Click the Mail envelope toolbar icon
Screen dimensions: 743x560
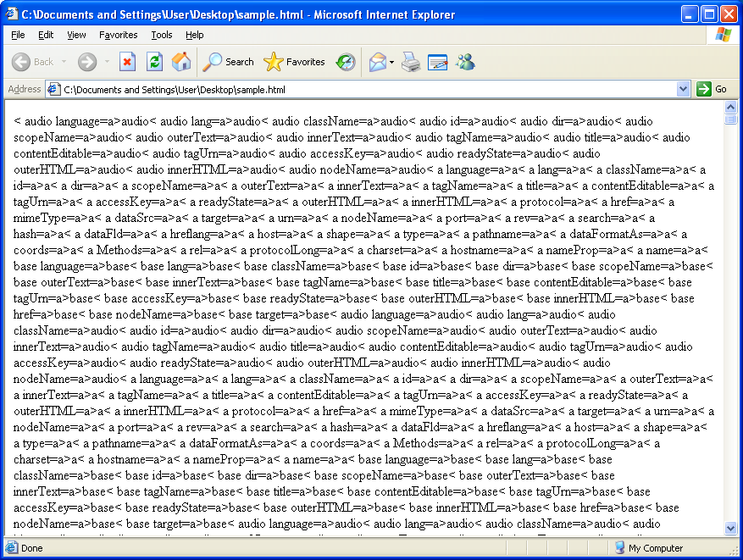(377, 62)
